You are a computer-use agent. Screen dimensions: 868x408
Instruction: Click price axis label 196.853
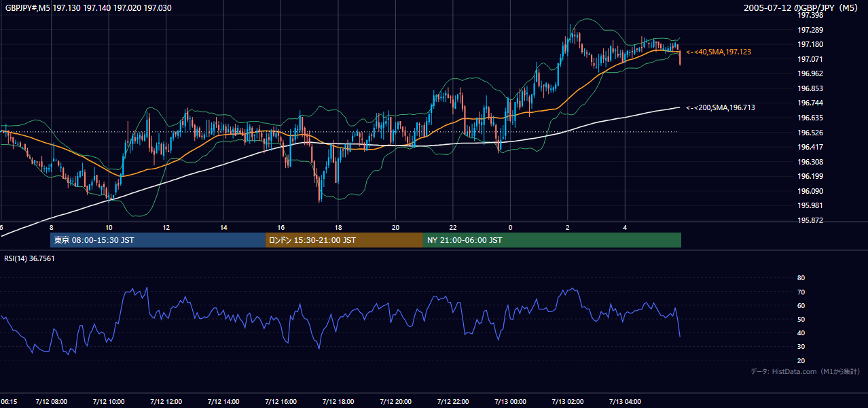(x=810, y=88)
